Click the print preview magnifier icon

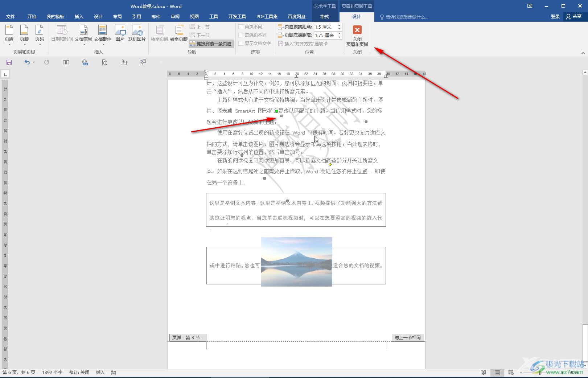point(104,62)
